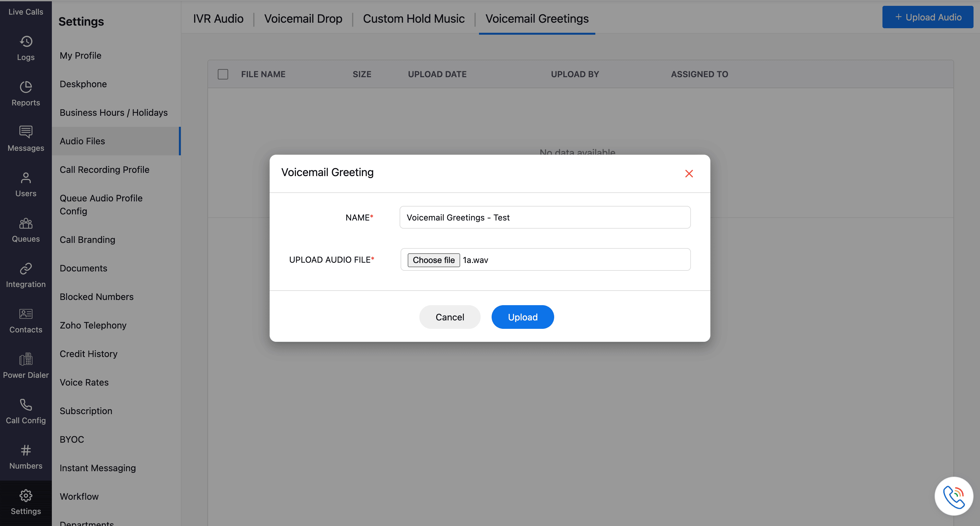Switch to the Custom Hold Music tab
The height and width of the screenshot is (526, 980).
[414, 19]
